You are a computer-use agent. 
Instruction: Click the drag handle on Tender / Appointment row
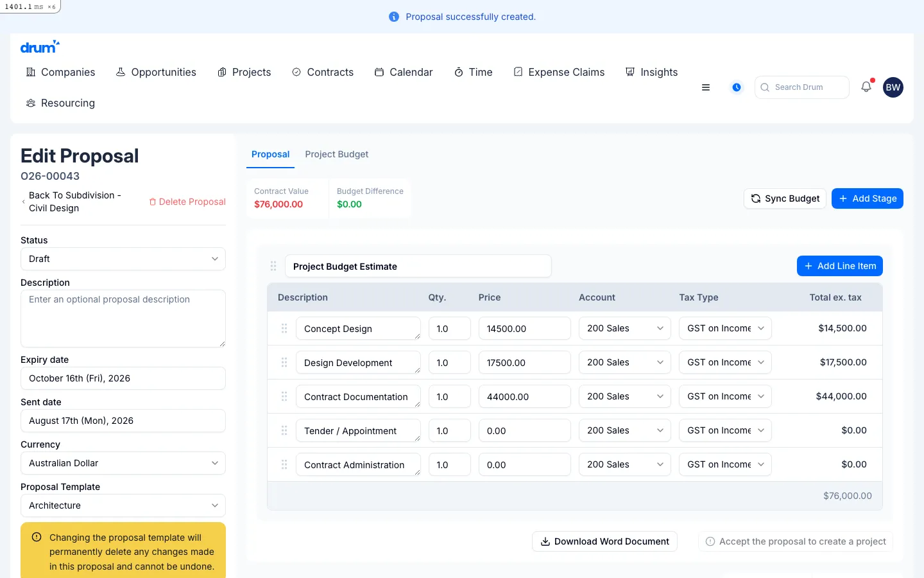click(x=284, y=430)
